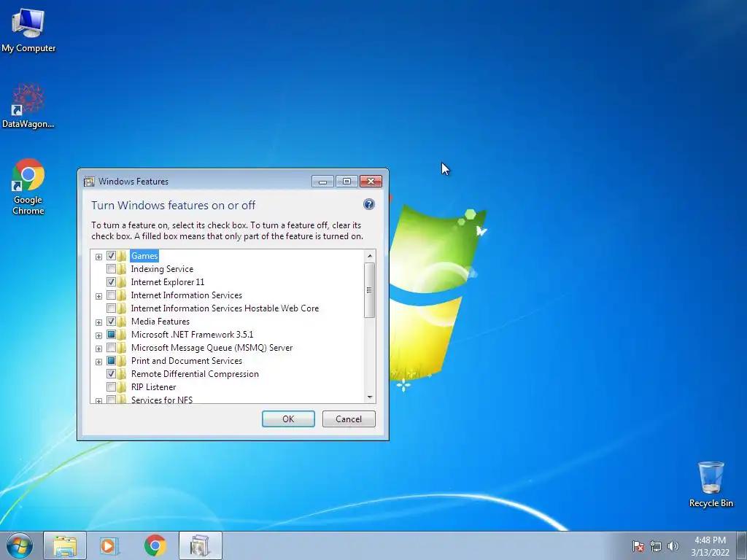
Task: Uncheck the Games checkbox
Action: point(111,256)
